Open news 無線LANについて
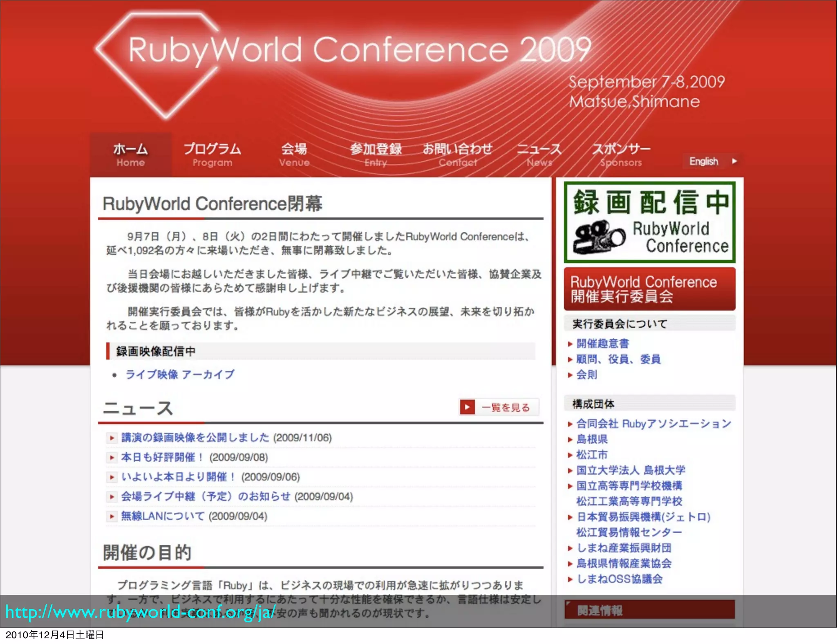Viewport: 837px width, 644px height. (163, 516)
